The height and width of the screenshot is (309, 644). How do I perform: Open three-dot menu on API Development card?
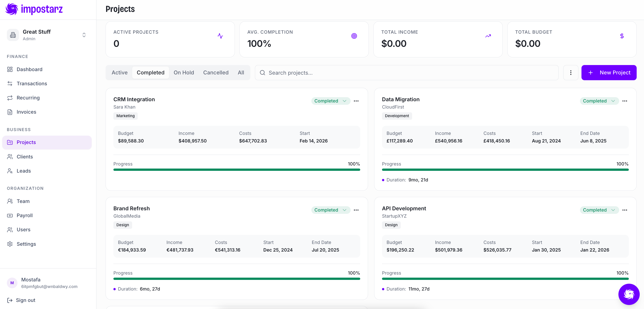click(625, 210)
